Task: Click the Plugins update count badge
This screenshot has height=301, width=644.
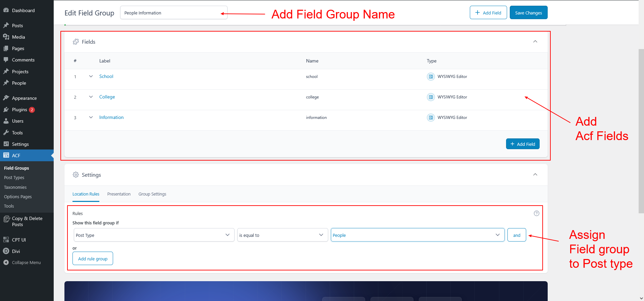Action: point(32,110)
